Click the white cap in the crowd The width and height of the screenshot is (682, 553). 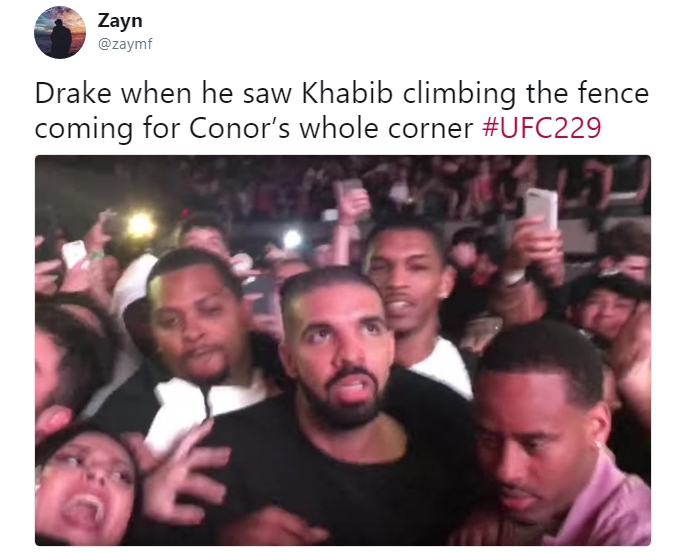(134, 279)
